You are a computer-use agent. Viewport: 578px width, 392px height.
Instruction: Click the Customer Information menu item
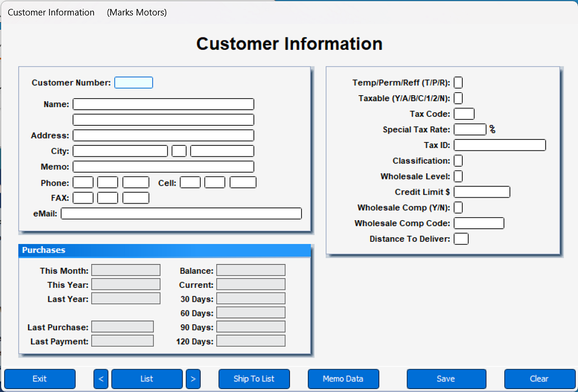51,12
